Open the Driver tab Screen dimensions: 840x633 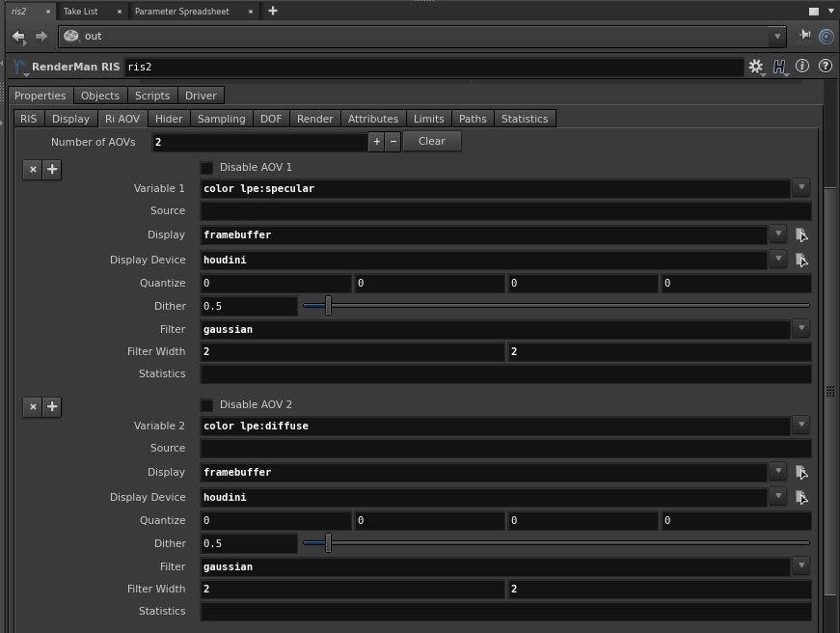click(x=201, y=96)
